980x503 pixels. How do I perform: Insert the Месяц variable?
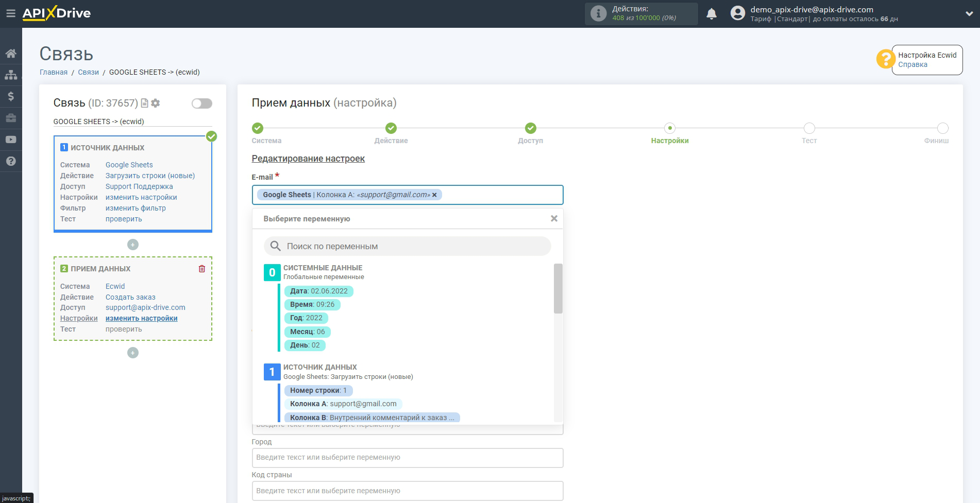click(307, 332)
